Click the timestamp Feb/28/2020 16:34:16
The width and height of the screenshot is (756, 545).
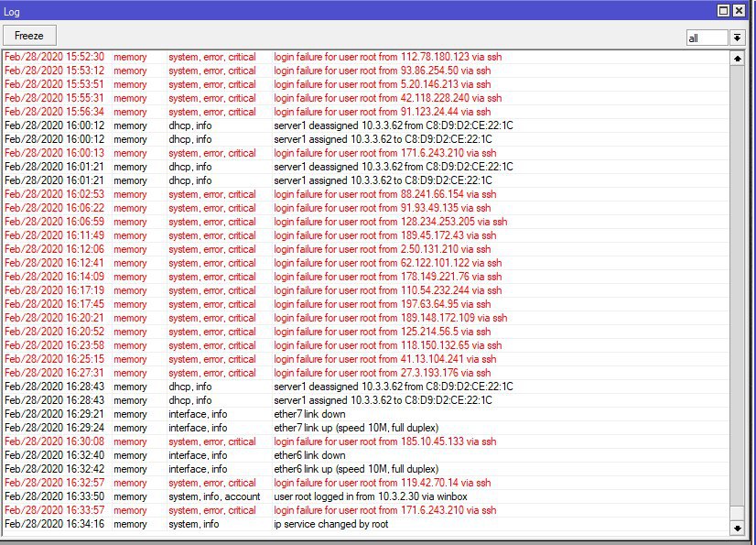[x=55, y=525]
